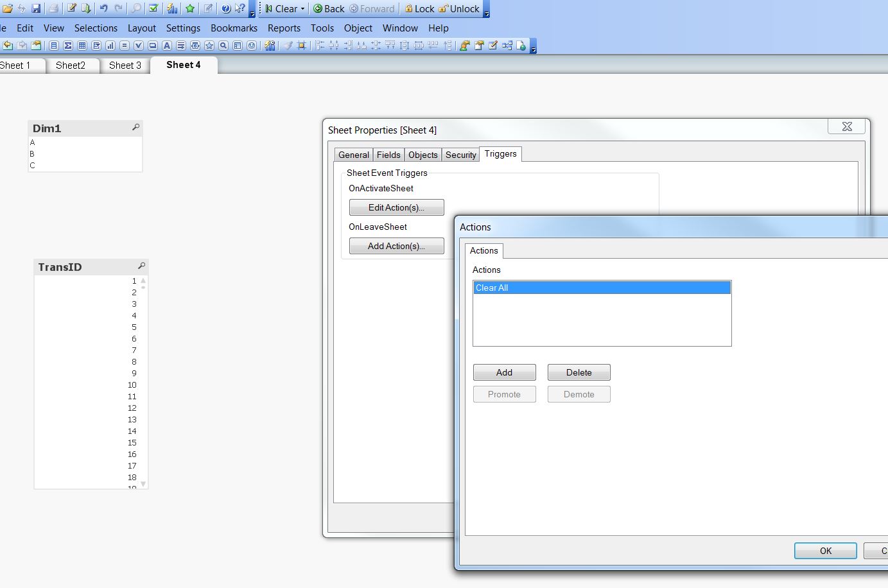The height and width of the screenshot is (588, 888).
Task: Toggle WebView mode icon
Action: [521, 46]
